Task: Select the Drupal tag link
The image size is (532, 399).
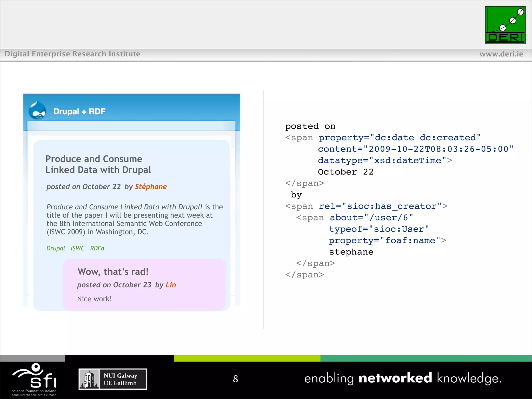Action: coord(56,248)
